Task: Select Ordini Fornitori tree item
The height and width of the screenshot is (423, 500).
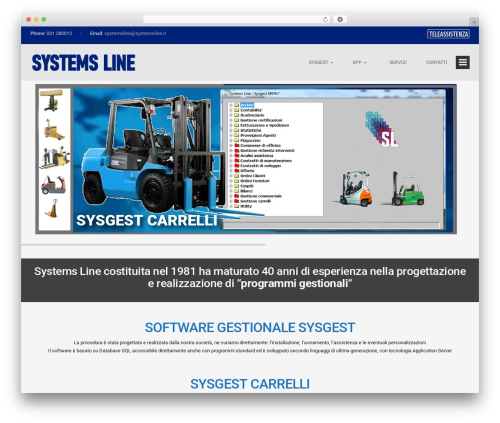Action: pyautogui.click(x=255, y=181)
